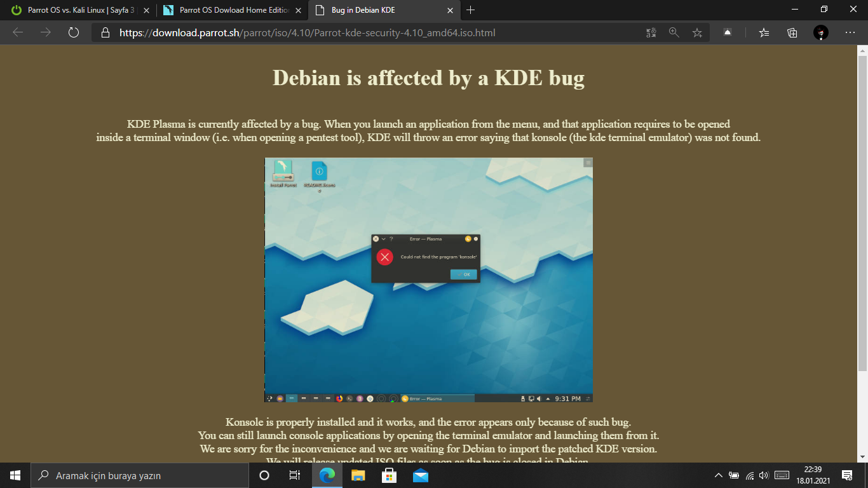The image size is (868, 488).
Task: Open the Mail app from the taskbar
Action: coord(420,475)
